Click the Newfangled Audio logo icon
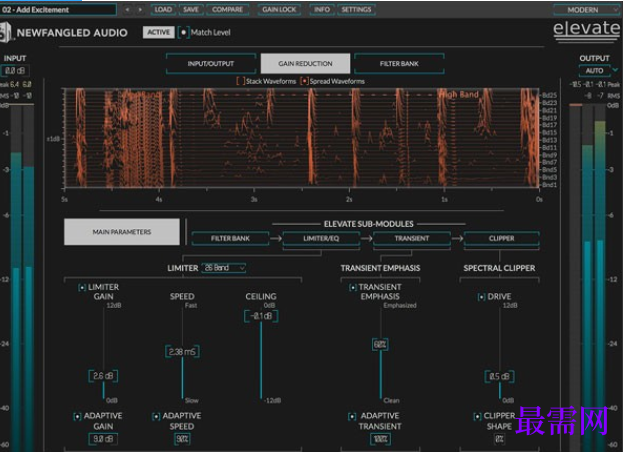This screenshot has width=627, height=452. [5, 33]
